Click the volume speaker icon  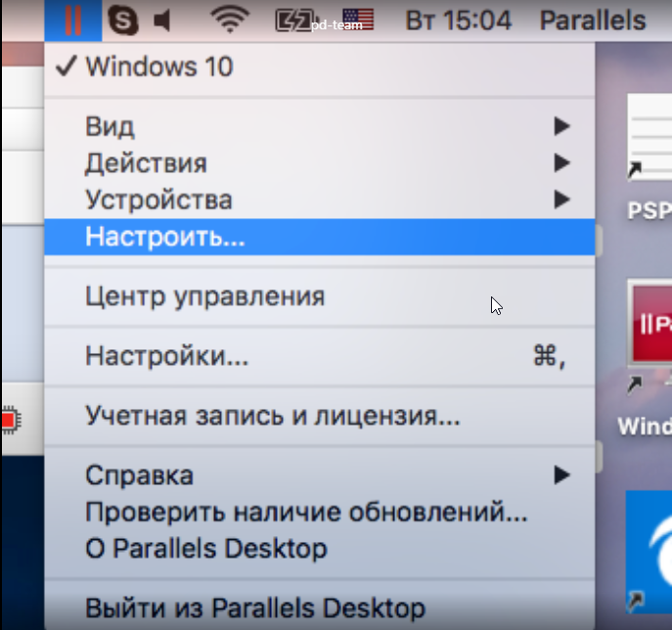pyautogui.click(x=163, y=20)
